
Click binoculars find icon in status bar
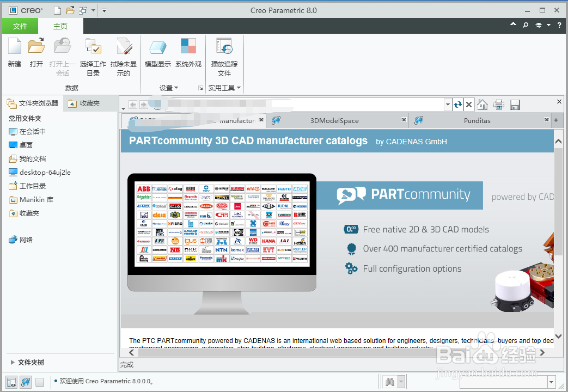coord(390,382)
